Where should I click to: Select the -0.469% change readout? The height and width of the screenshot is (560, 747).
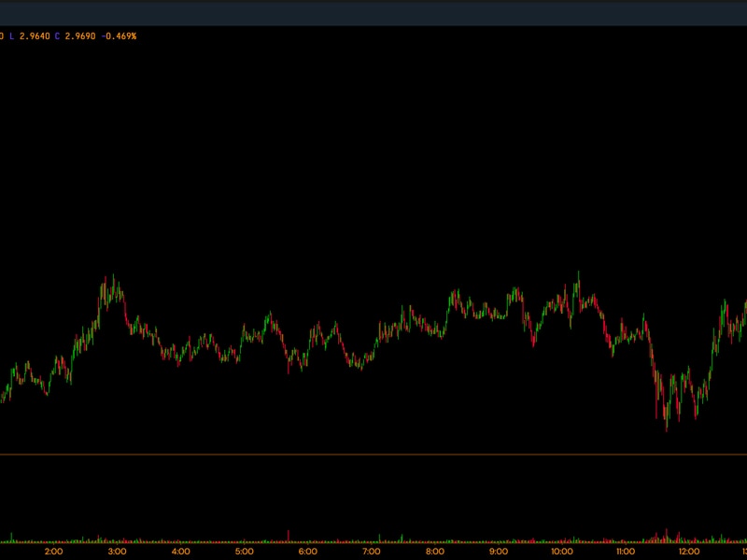120,36
